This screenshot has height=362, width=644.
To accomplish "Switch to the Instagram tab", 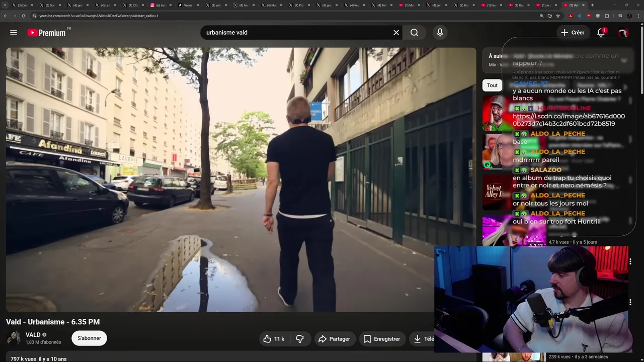I will (x=160, y=5).
